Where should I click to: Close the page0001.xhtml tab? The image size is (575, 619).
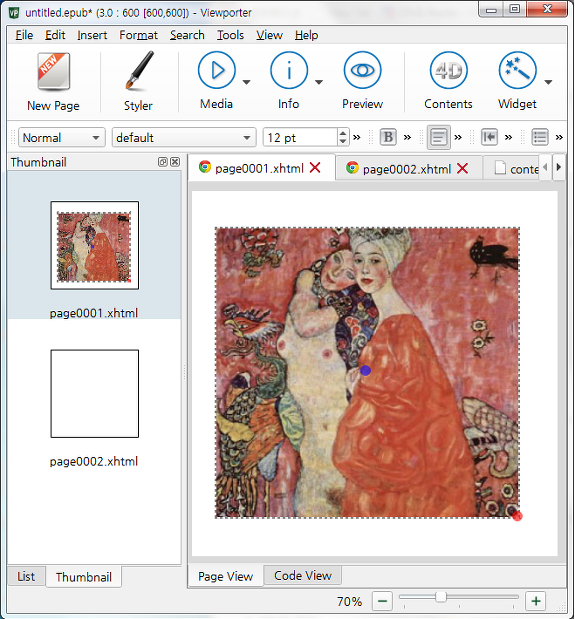click(315, 168)
